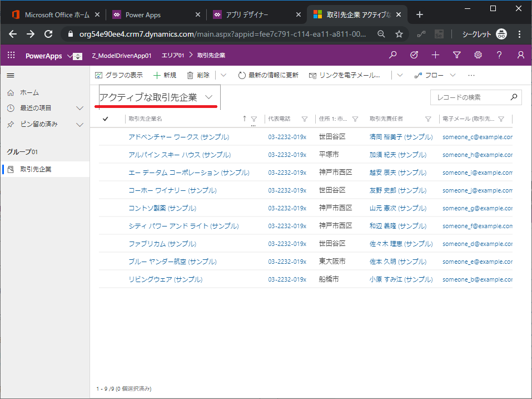Toggle the select-all rows checkmark

[x=106, y=119]
